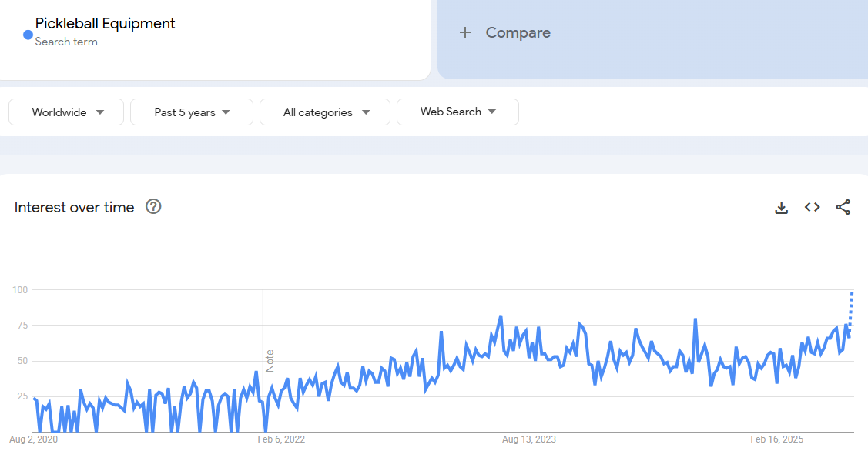
Task: Click the Interest over time heading
Action: [x=74, y=207]
